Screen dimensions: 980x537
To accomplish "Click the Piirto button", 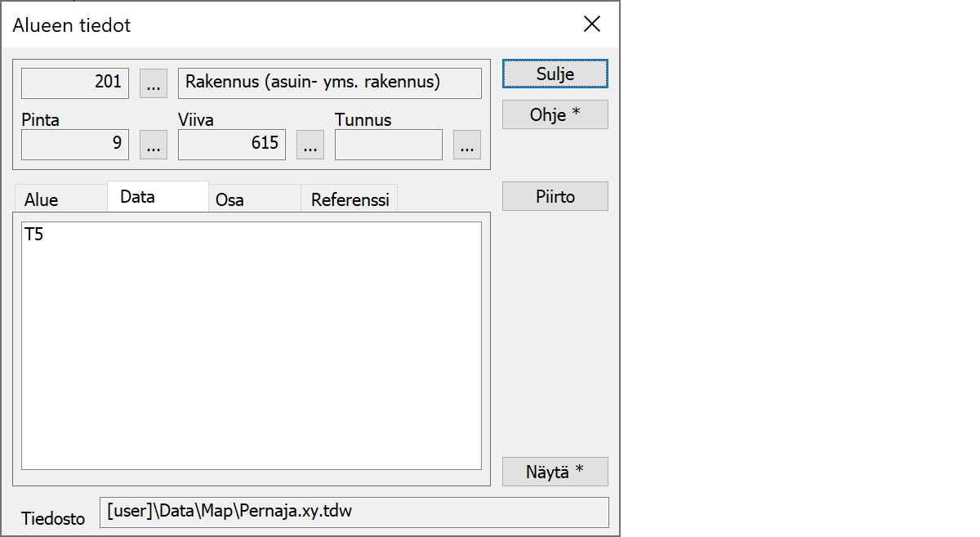I will (555, 196).
